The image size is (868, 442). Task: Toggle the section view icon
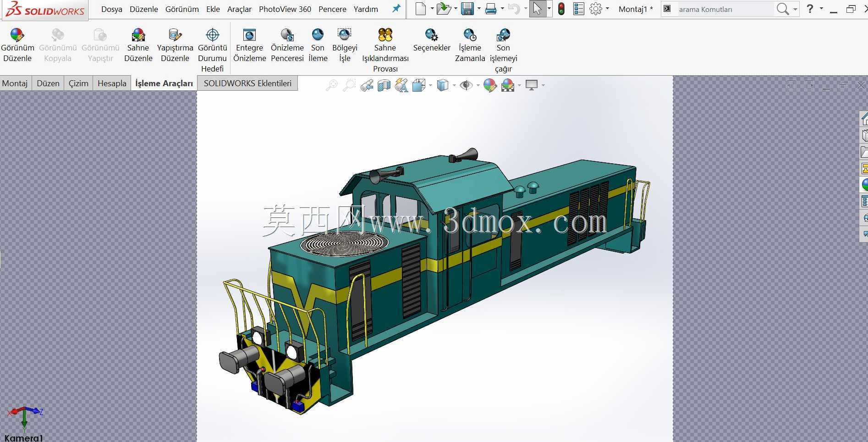384,85
